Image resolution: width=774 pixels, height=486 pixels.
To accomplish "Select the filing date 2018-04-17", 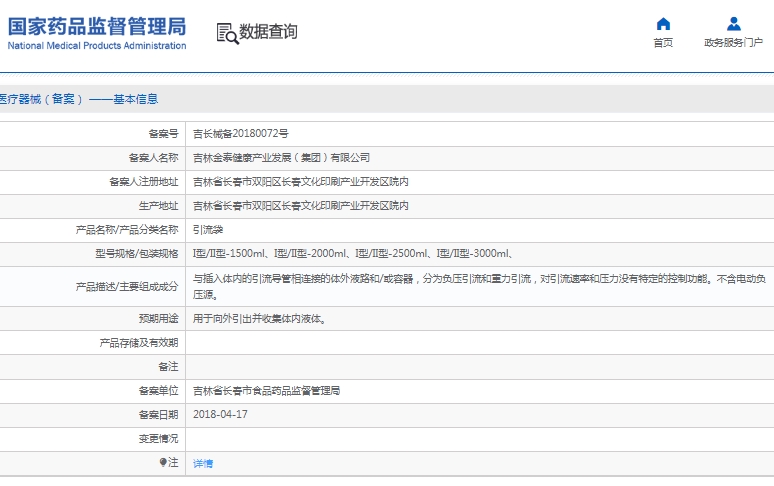I will pos(220,414).
